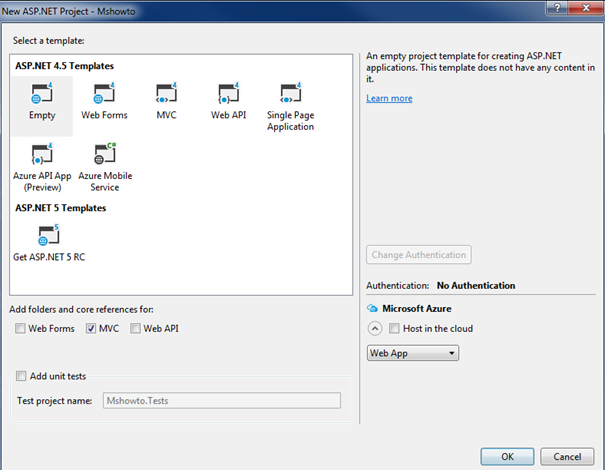605x470 pixels.
Task: Select the Web API template icon
Action: coord(228,93)
